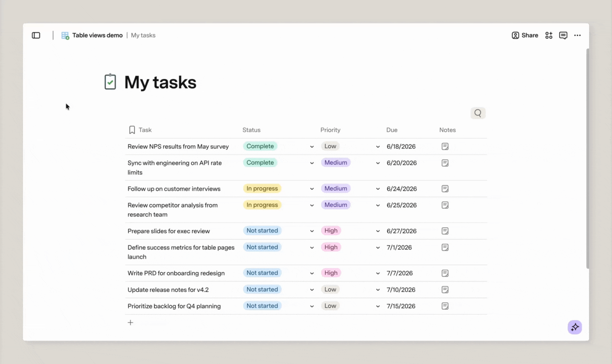This screenshot has width=612, height=364.
Task: Expand priority dropdown for Write PRD row
Action: click(x=378, y=273)
